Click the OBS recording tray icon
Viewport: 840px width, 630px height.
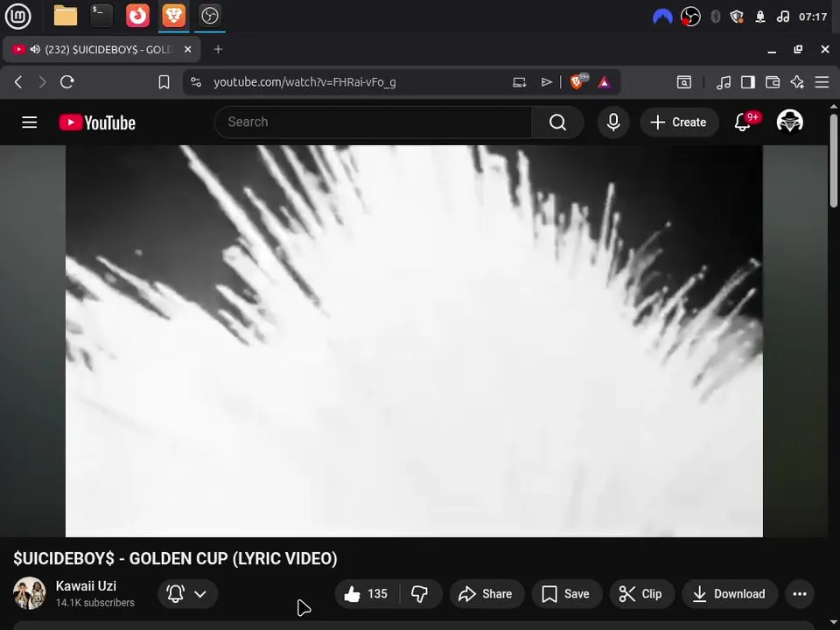pyautogui.click(x=690, y=17)
